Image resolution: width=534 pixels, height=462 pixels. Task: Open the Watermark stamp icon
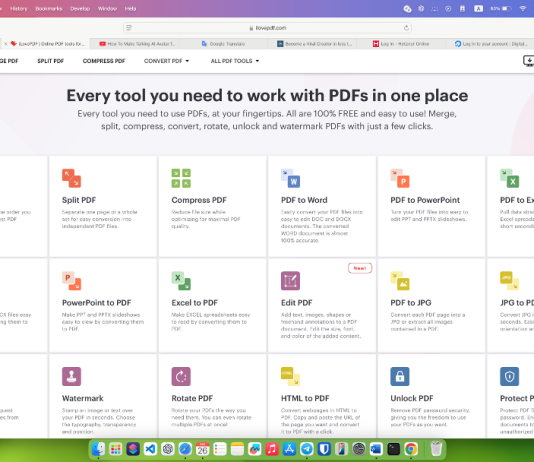click(x=72, y=376)
